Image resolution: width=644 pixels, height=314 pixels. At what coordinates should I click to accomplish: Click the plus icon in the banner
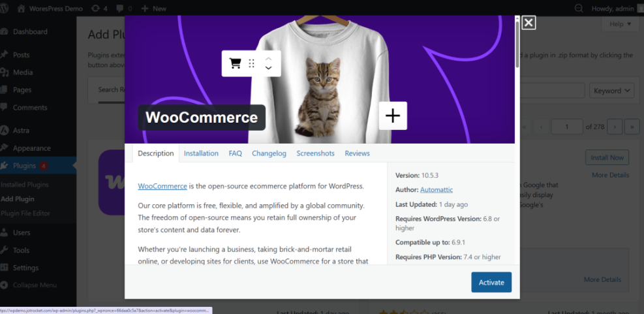coord(393,116)
